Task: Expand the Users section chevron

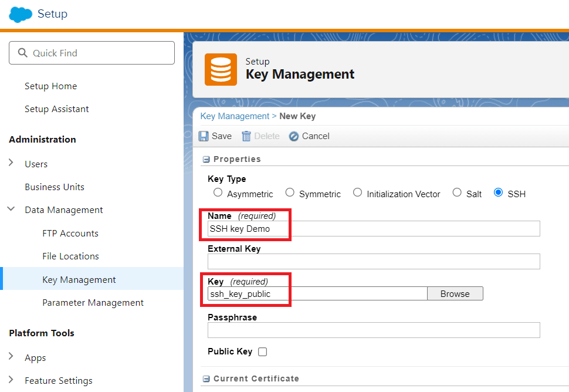Action: pyautogui.click(x=11, y=163)
